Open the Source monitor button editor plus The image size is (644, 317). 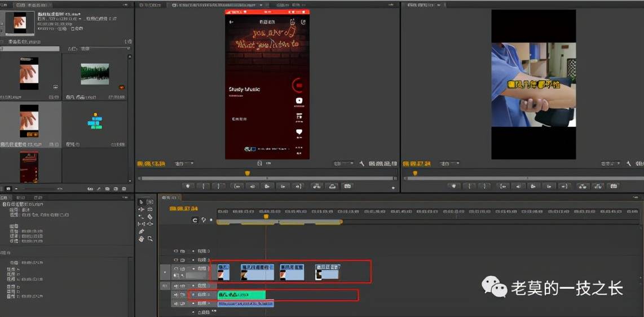click(393, 188)
